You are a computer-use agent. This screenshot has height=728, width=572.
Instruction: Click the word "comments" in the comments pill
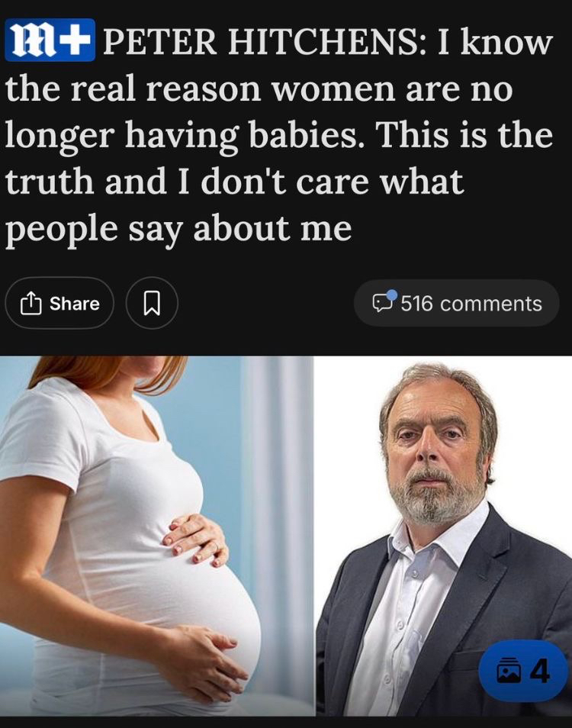491,304
